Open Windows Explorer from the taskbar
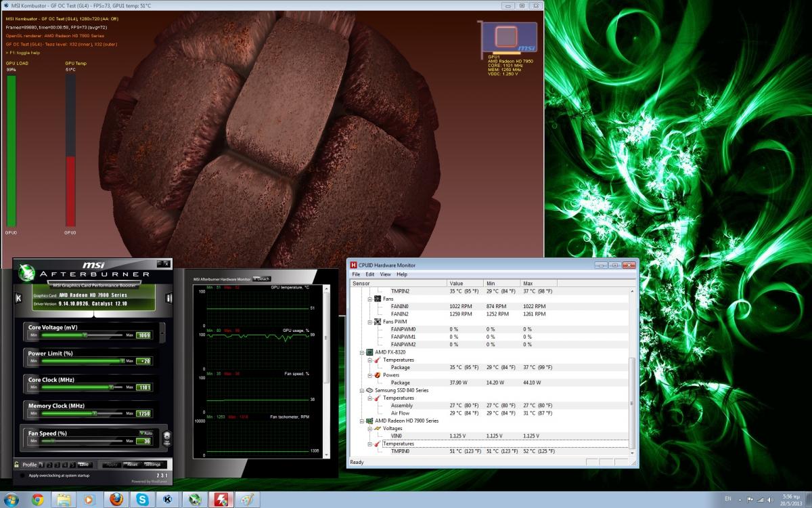Screen dimensions: 812x508 [x=64, y=499]
